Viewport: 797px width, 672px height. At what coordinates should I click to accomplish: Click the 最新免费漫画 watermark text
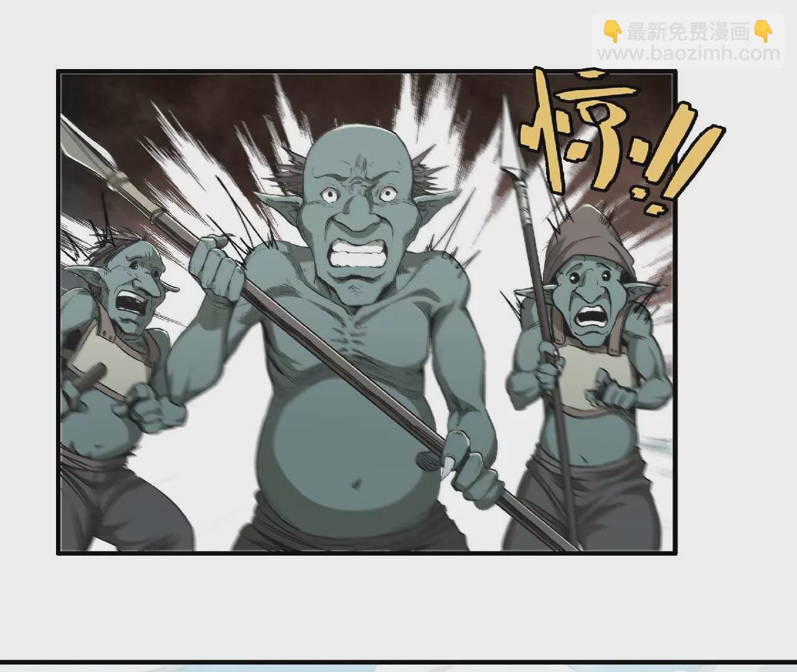point(688,31)
